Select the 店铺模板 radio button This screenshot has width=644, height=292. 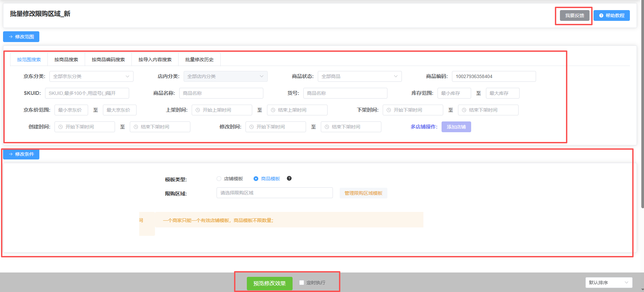click(x=219, y=179)
